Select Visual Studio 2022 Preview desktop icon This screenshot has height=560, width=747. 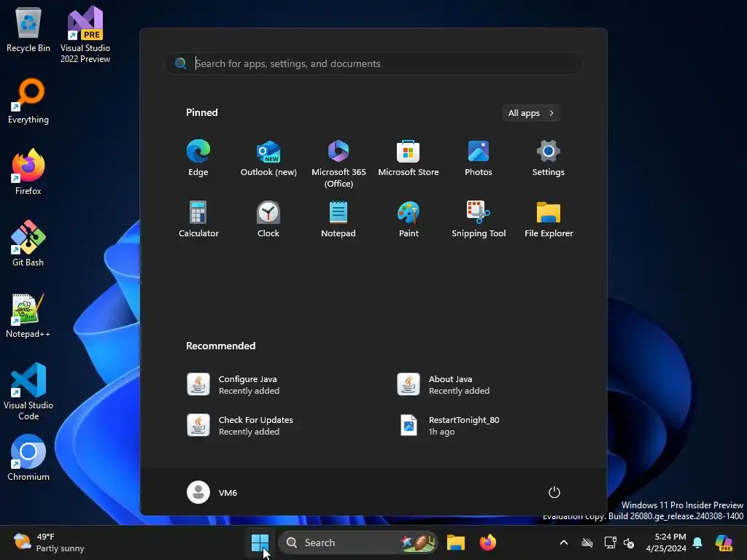click(x=85, y=35)
